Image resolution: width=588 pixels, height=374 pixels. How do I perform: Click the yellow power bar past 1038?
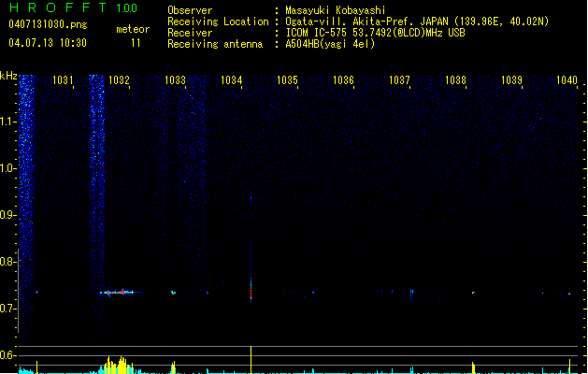pos(473,368)
